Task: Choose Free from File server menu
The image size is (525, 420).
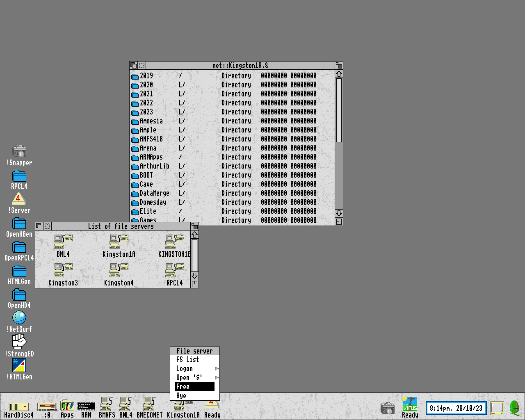Action: [x=194, y=387]
